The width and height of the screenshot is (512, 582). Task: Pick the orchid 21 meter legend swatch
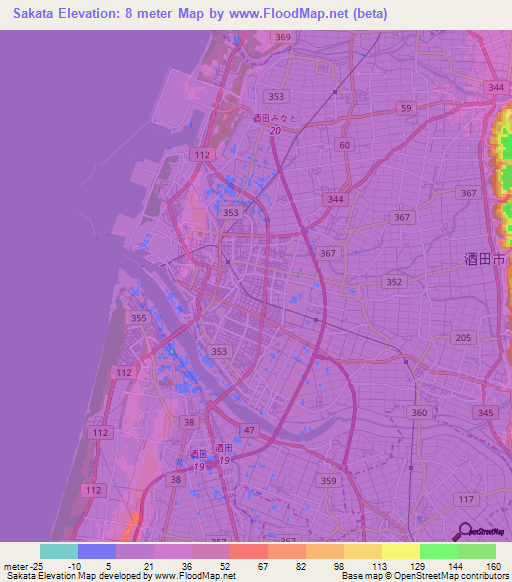[x=173, y=552]
